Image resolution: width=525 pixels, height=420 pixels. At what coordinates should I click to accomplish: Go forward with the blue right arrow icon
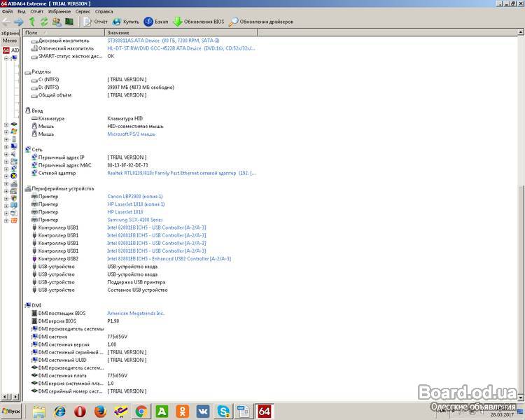(x=19, y=22)
